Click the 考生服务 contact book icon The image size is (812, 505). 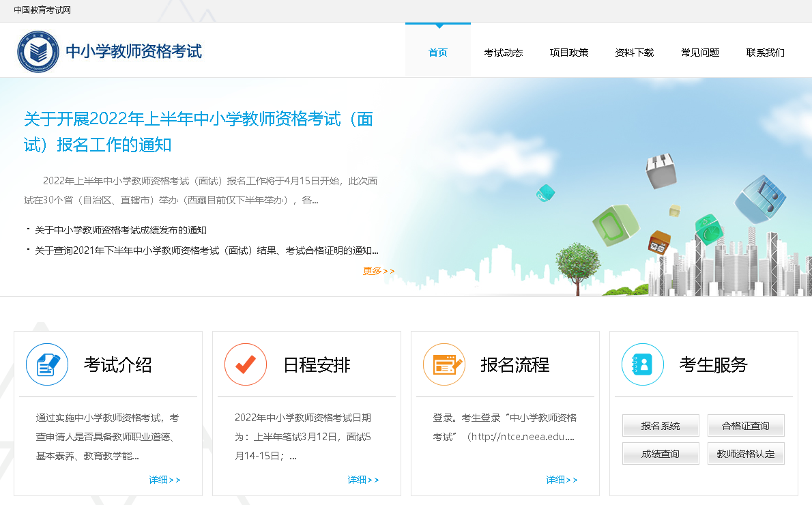[643, 364]
